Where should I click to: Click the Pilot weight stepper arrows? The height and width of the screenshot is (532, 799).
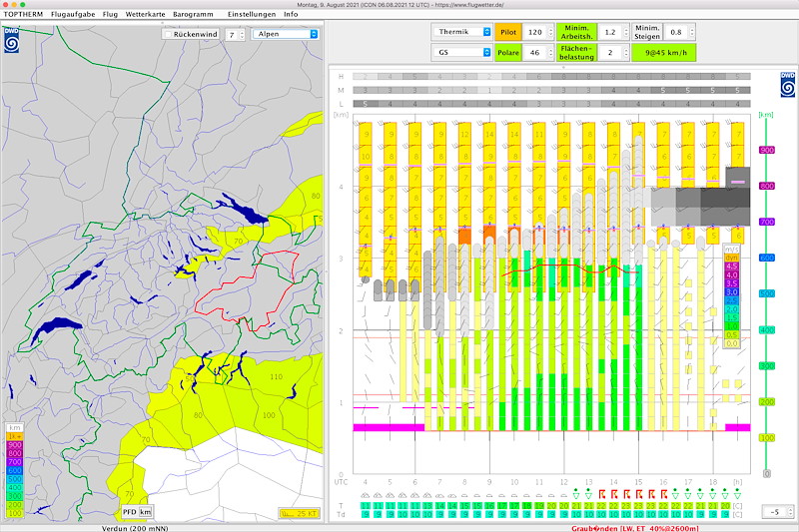click(x=550, y=32)
